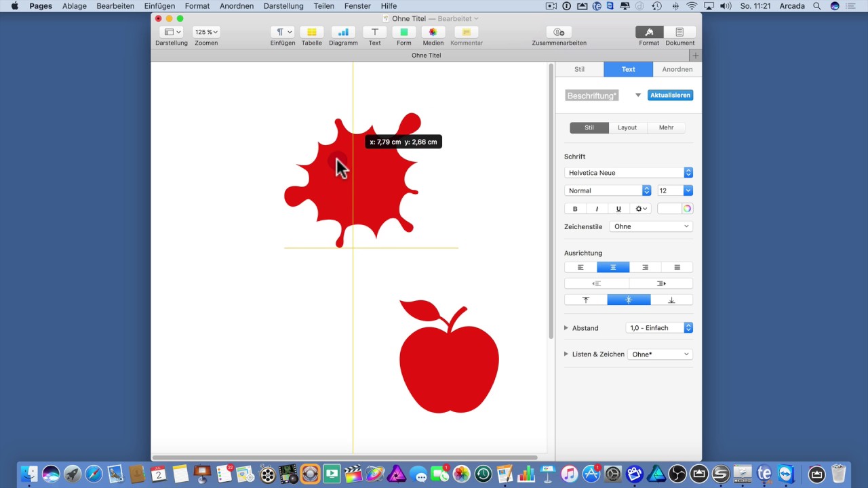Open text advanced options gear menu

coord(642,209)
